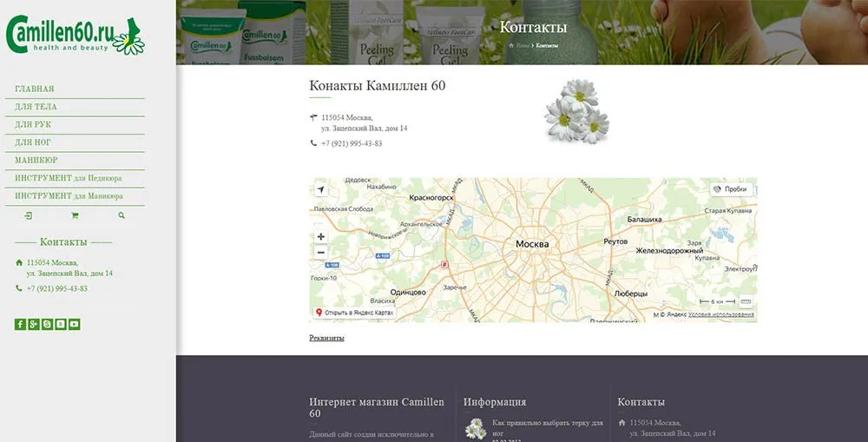Image resolution: width=868 pixels, height=442 pixels.
Task: Toggle the Пробки traffic layer
Action: click(730, 188)
